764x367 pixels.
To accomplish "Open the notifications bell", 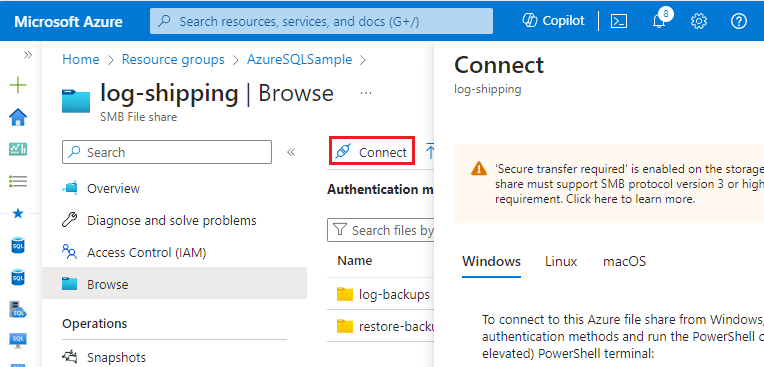I will pos(659,20).
